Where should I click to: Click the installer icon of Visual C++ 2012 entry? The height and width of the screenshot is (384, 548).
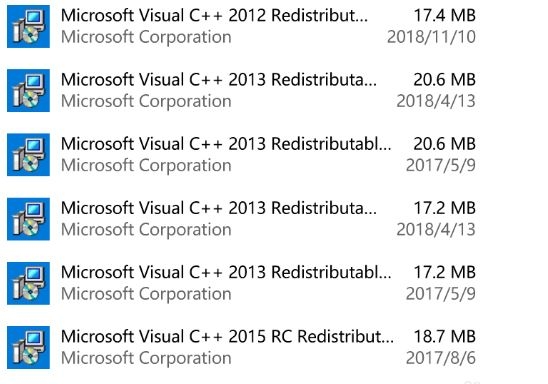point(28,27)
